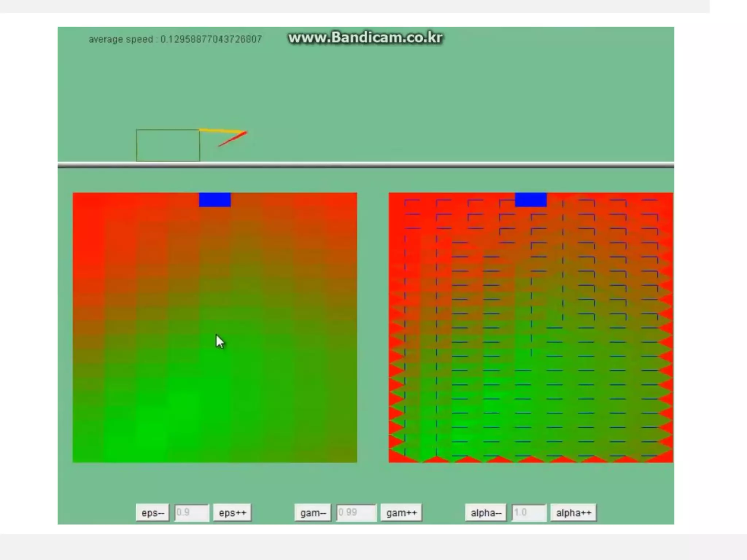Click the crawler robot's rectangular body
Image resolution: width=747 pixels, height=560 pixels.
[168, 145]
